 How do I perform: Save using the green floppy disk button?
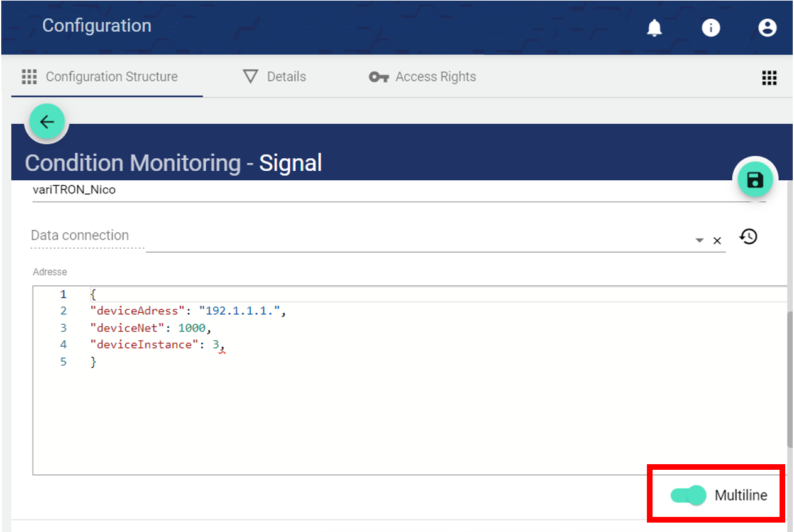click(754, 180)
